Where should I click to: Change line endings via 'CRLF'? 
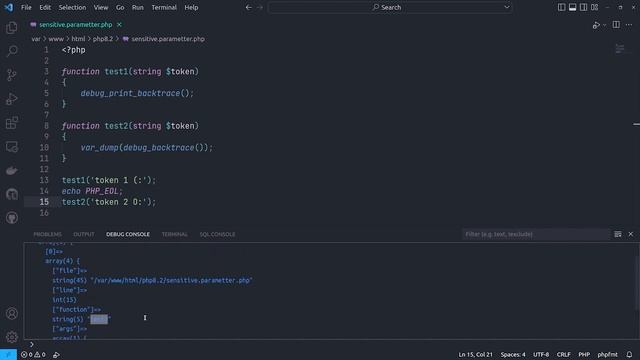[564, 355]
